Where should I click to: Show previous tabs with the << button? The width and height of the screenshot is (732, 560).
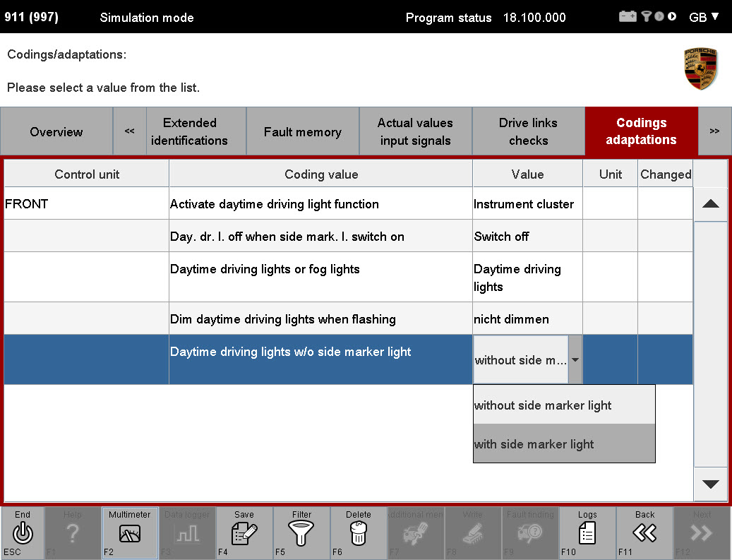[130, 131]
